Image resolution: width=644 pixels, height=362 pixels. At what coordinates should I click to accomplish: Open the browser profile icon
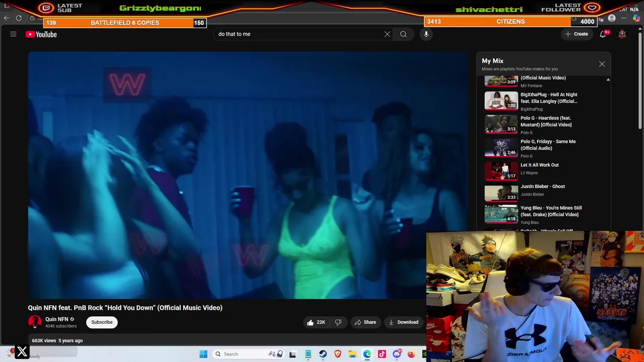coord(612,19)
